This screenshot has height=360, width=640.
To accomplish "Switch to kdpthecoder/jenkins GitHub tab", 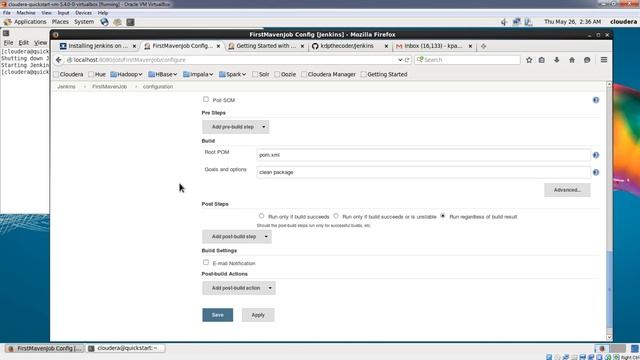I will [347, 46].
